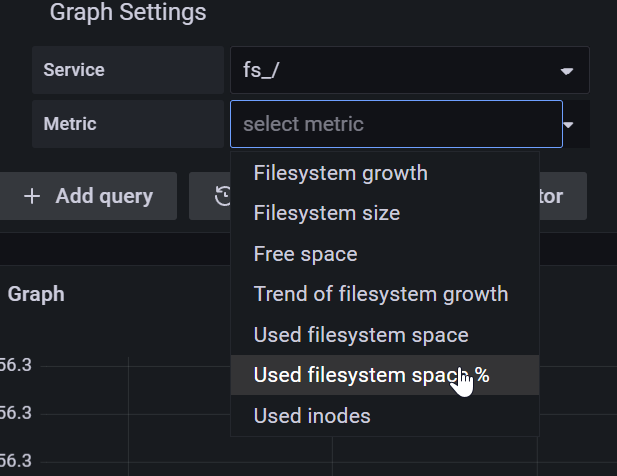Click the Graph panel title
The width and height of the screenshot is (617, 476).
(x=36, y=294)
